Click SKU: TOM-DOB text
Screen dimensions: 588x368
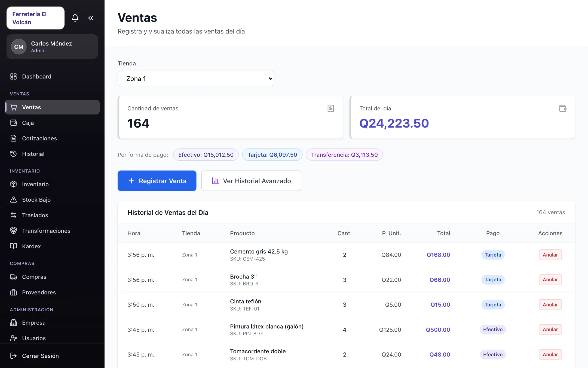coord(248,359)
